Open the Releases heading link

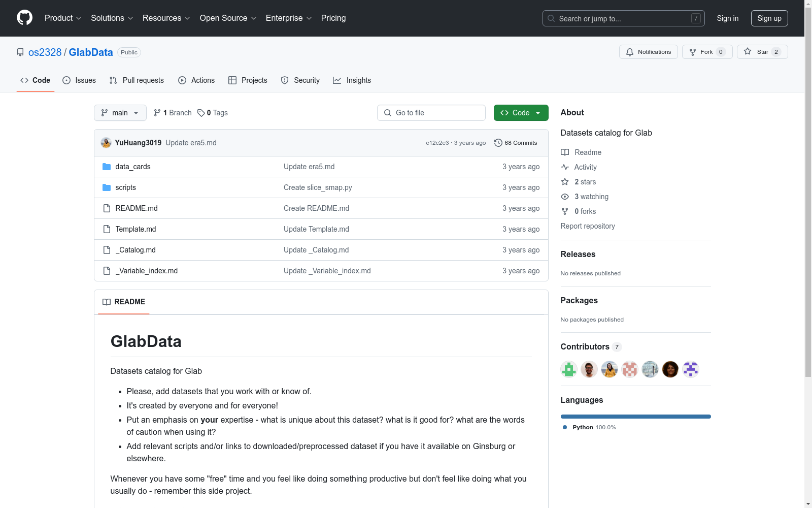(578, 254)
